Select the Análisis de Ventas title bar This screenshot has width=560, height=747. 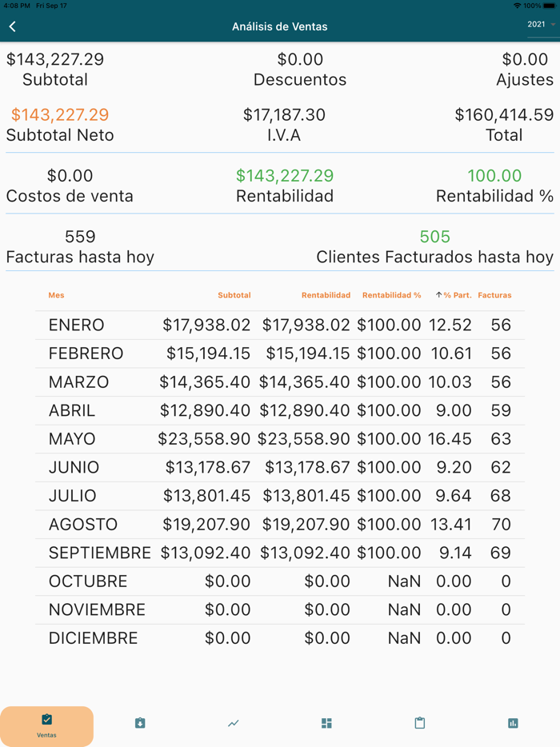point(280,26)
